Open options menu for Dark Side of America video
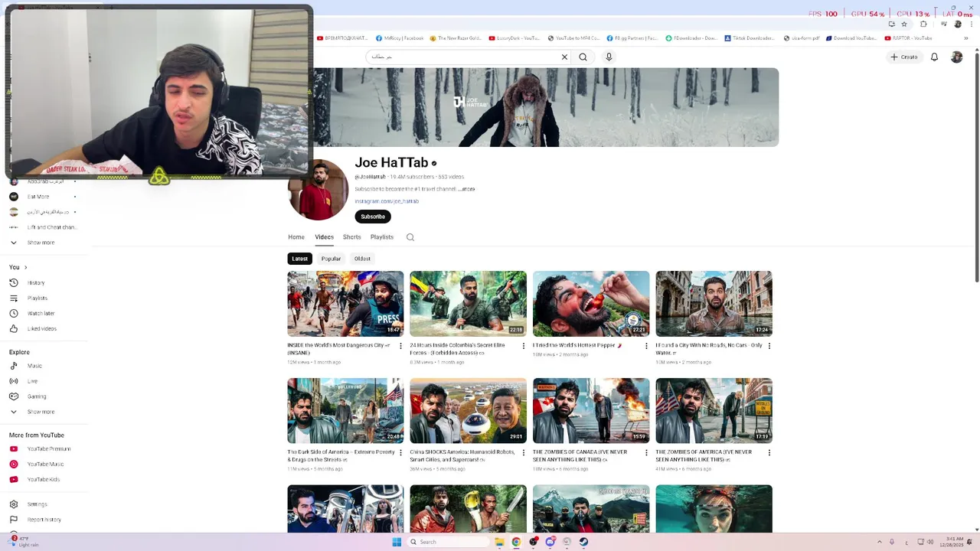 [400, 452]
